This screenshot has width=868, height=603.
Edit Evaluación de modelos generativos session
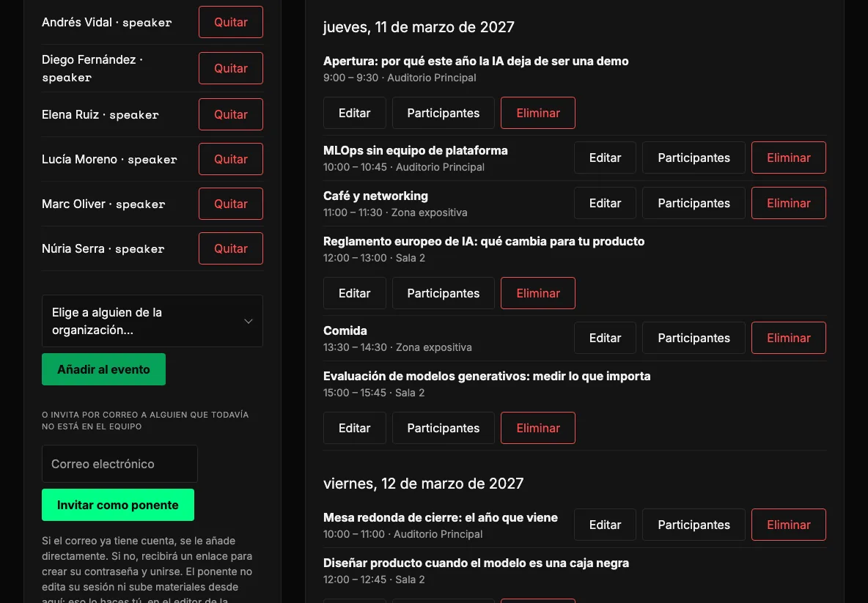(354, 428)
